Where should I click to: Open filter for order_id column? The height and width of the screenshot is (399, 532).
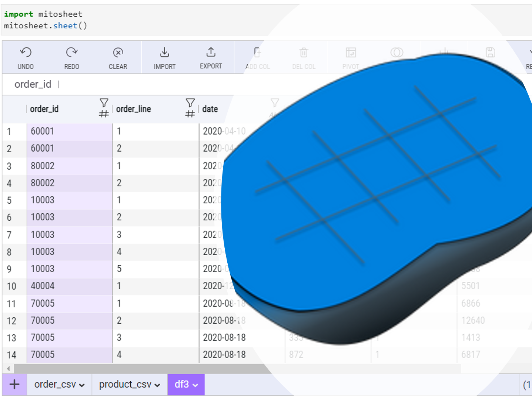tap(104, 103)
